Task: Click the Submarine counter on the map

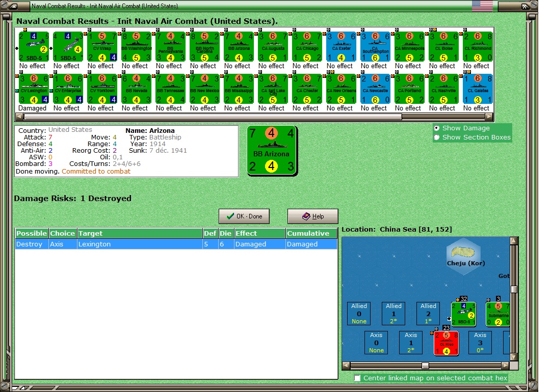Action: click(x=497, y=314)
